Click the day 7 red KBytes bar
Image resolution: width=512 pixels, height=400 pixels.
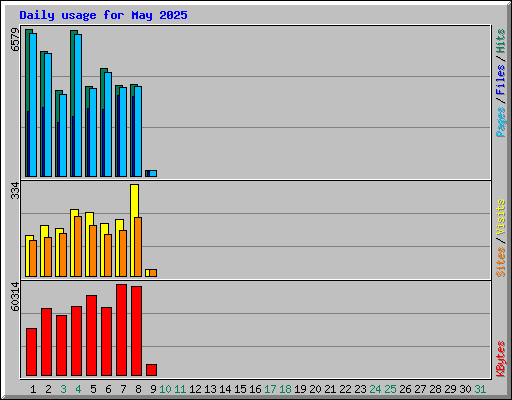122,330
